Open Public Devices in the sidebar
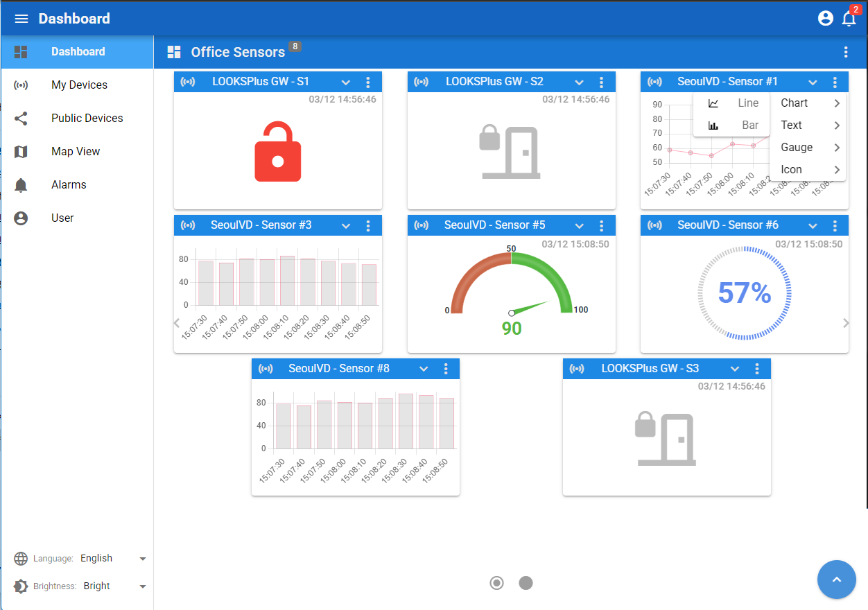The height and width of the screenshot is (610, 868). (x=77, y=119)
